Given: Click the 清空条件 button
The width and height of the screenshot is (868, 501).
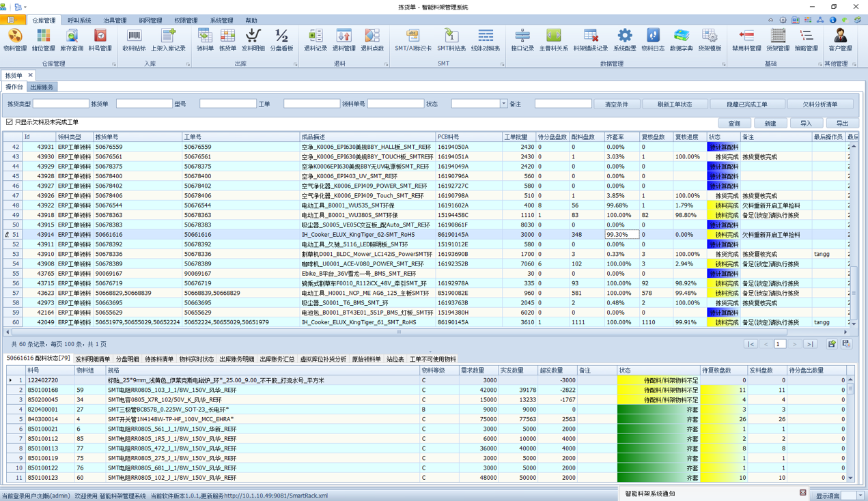Looking at the screenshot, I should coord(616,104).
